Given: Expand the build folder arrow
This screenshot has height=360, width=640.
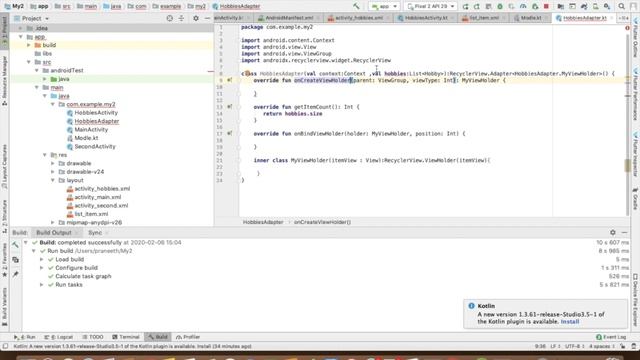Looking at the screenshot, I should [29, 45].
